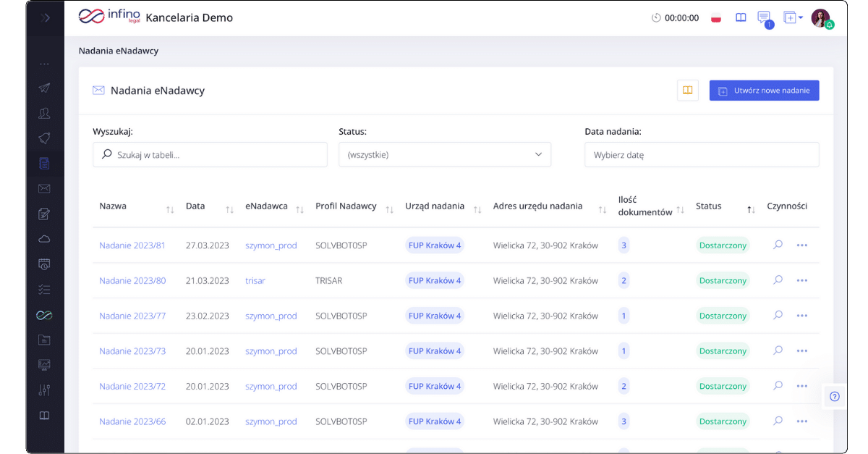Screen dimensions: 868x454
Task: Open the calendar clock sidebar icon
Action: (x=44, y=264)
